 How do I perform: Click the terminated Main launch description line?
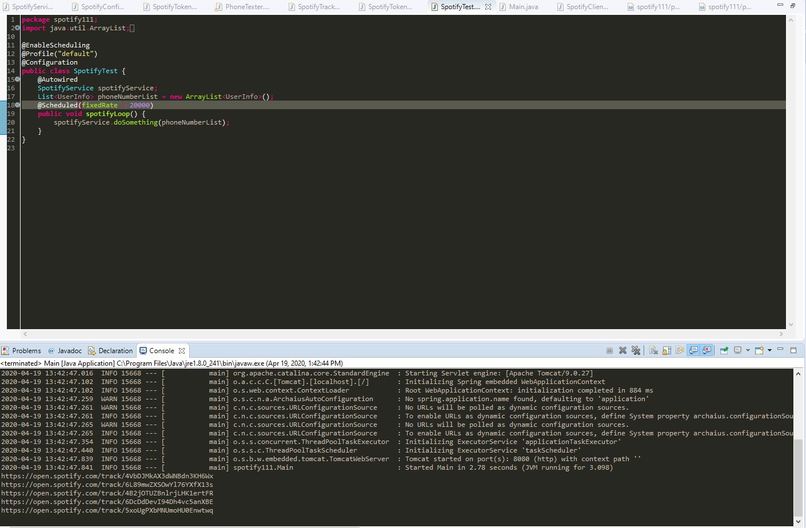pyautogui.click(x=172, y=363)
